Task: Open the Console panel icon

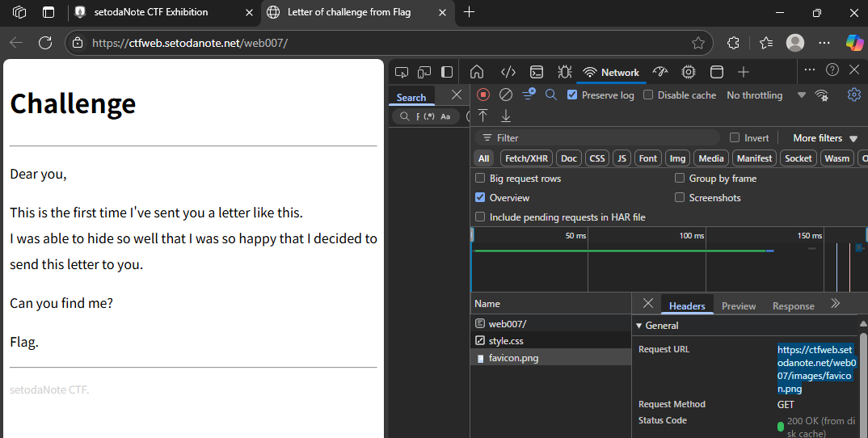Action: point(537,72)
